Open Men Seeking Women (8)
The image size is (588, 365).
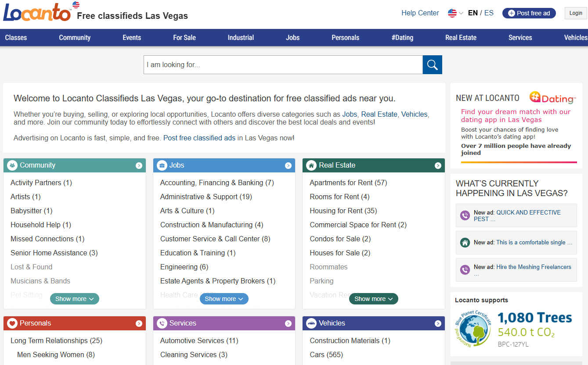click(x=56, y=355)
